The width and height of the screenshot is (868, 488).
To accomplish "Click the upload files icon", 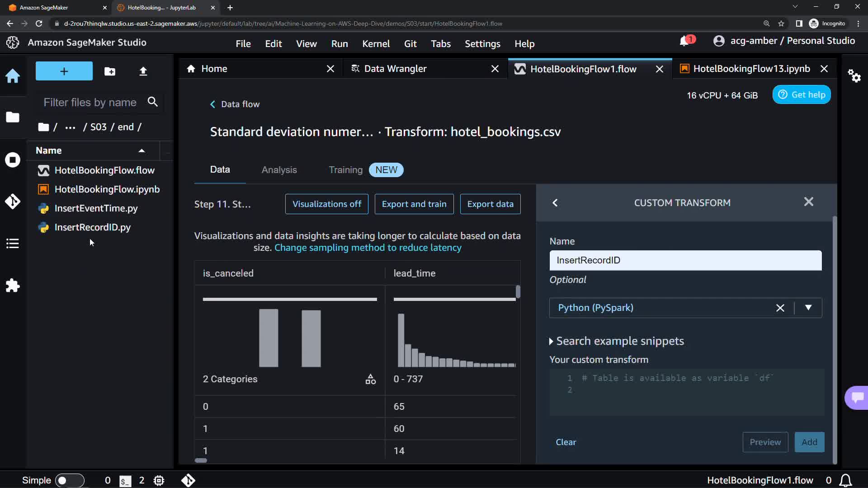I will pos(143,71).
